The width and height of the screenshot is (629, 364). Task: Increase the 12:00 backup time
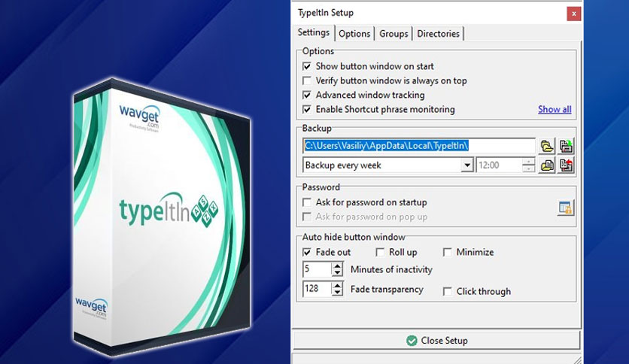(529, 162)
